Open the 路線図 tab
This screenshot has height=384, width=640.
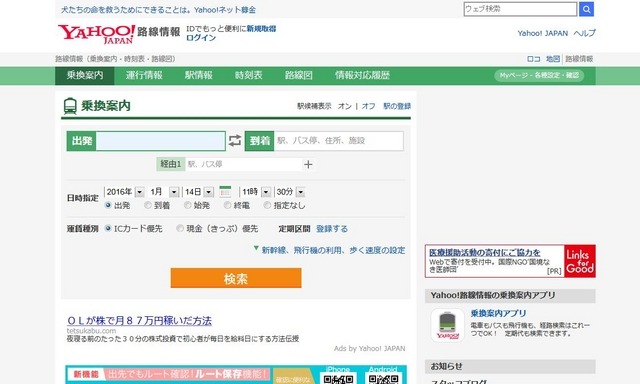(299, 75)
